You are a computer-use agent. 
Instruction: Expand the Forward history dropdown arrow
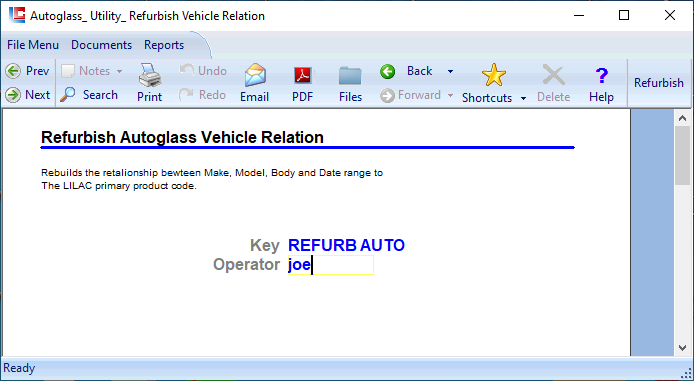(450, 95)
